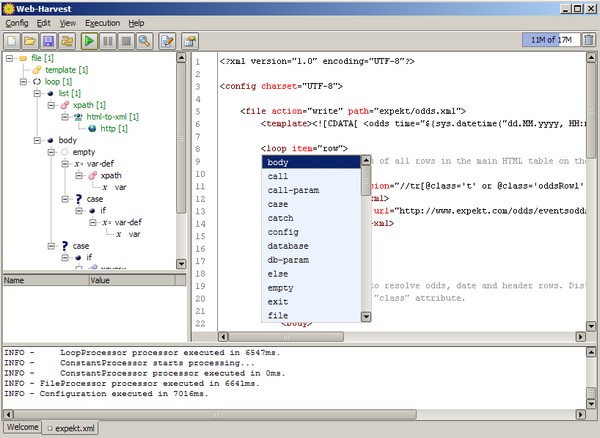
Task: Click the Pause execution toolbar button
Action: (109, 41)
